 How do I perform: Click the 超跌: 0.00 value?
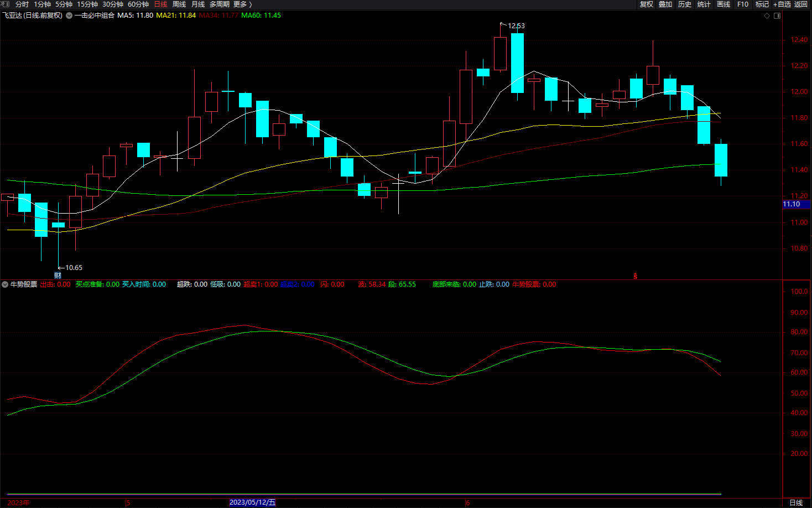pos(192,284)
